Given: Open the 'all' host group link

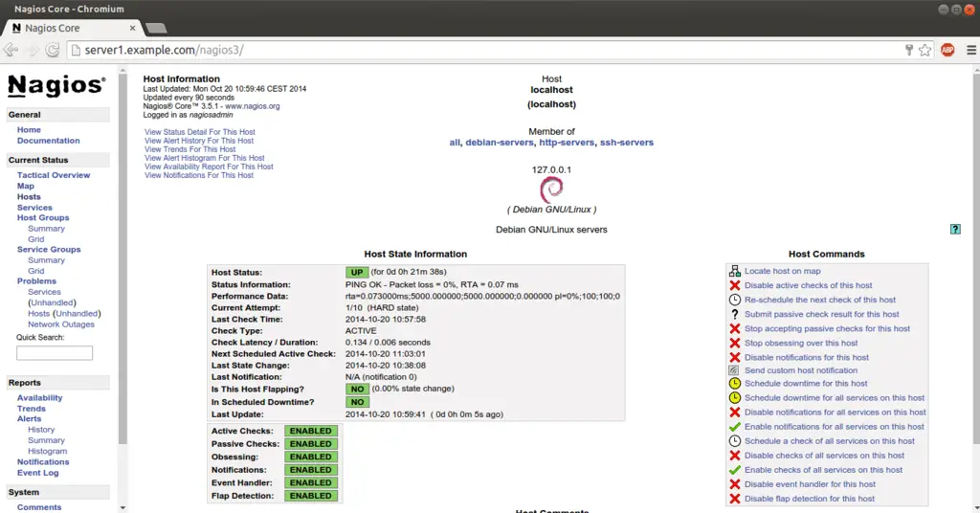Looking at the screenshot, I should (x=455, y=143).
